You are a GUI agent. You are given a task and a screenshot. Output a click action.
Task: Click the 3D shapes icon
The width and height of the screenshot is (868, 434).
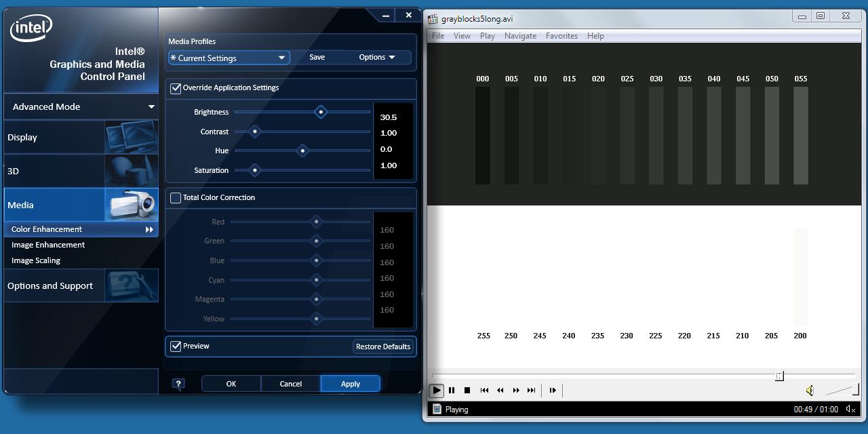[132, 171]
